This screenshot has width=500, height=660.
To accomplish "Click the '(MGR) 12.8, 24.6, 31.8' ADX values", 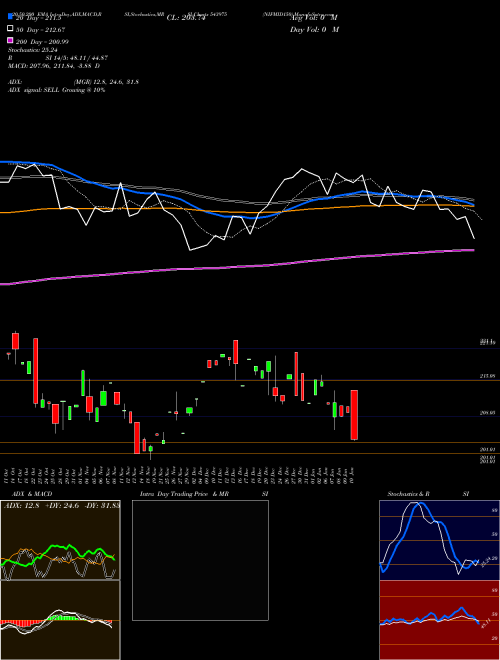I will pyautogui.click(x=106, y=82).
